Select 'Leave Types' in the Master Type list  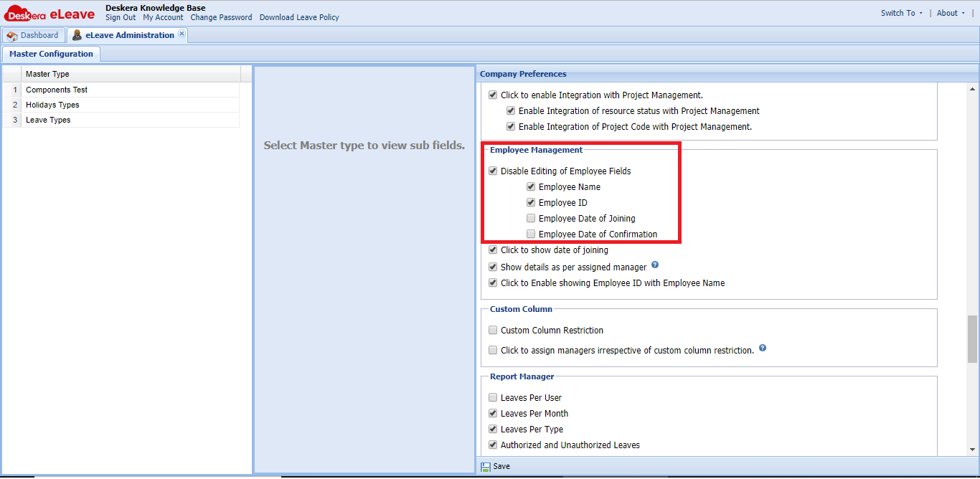click(47, 119)
